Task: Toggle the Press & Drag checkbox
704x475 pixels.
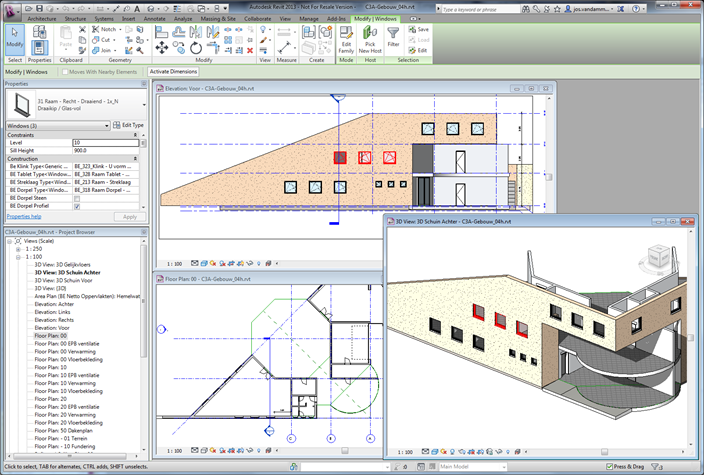Action: click(x=609, y=466)
